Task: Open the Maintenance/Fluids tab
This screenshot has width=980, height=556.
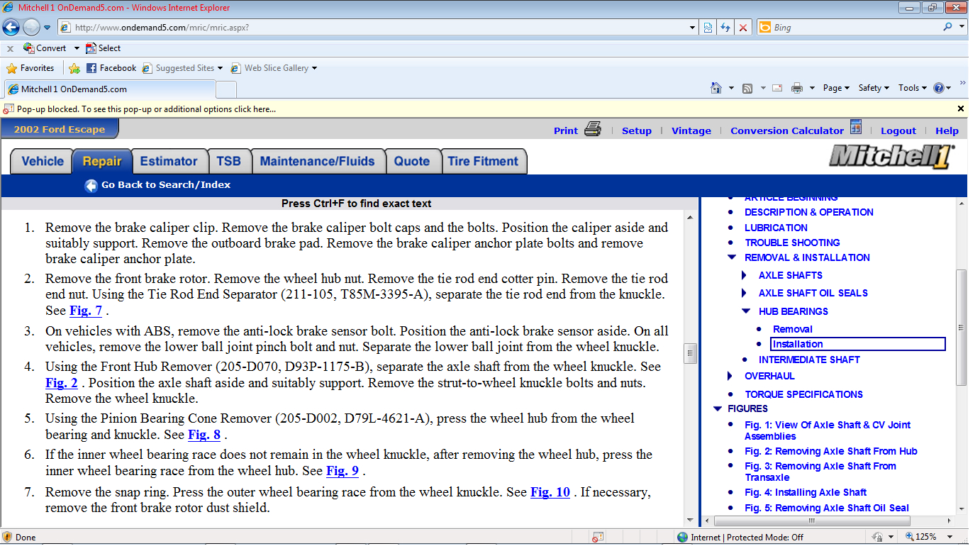Action: pyautogui.click(x=317, y=161)
